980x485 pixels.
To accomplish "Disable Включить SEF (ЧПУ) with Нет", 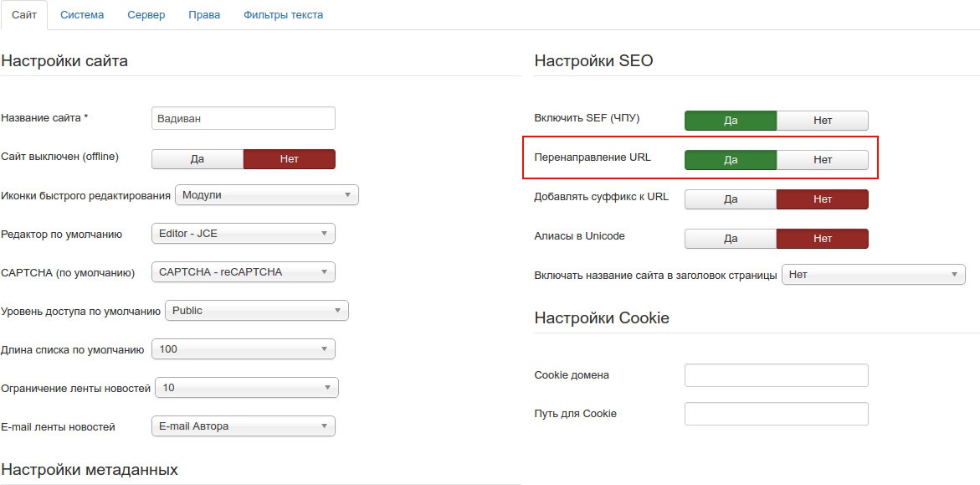I will 823,121.
